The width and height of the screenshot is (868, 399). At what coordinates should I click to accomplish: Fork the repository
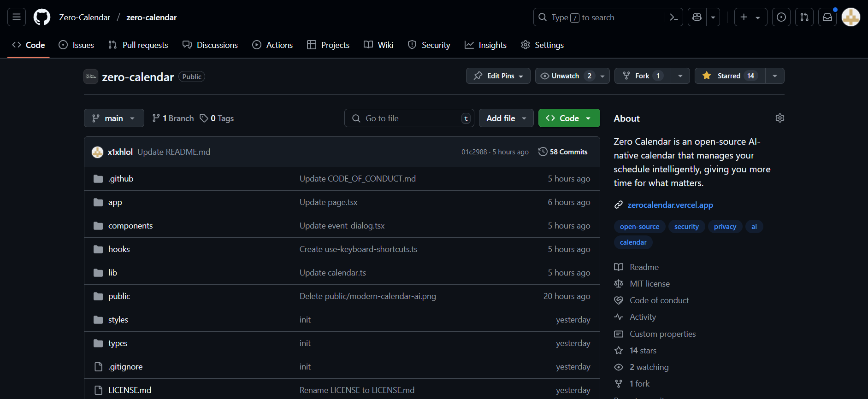point(643,76)
